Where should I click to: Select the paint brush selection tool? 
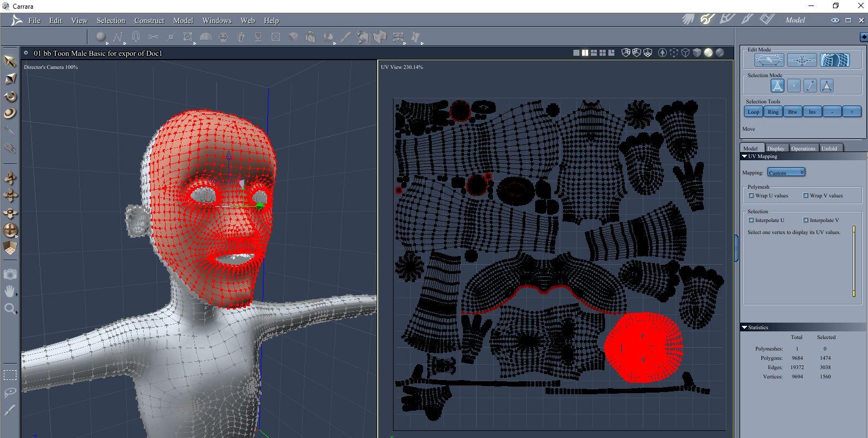[x=10, y=410]
